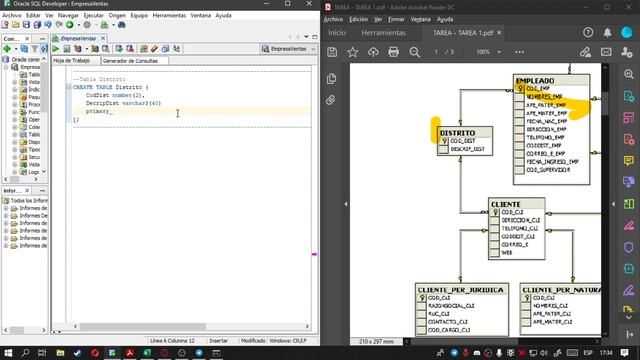
Task: Switch to Inicio tab in Acrobat
Action: (337, 33)
